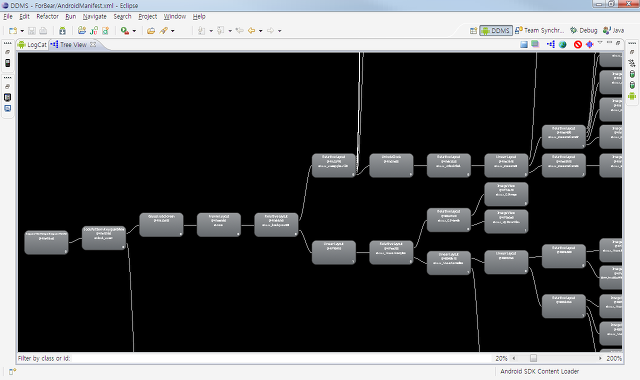Screen dimensions: 640x380
Task: Open the Previous Annotation dropdown arrow
Action: click(x=230, y=31)
